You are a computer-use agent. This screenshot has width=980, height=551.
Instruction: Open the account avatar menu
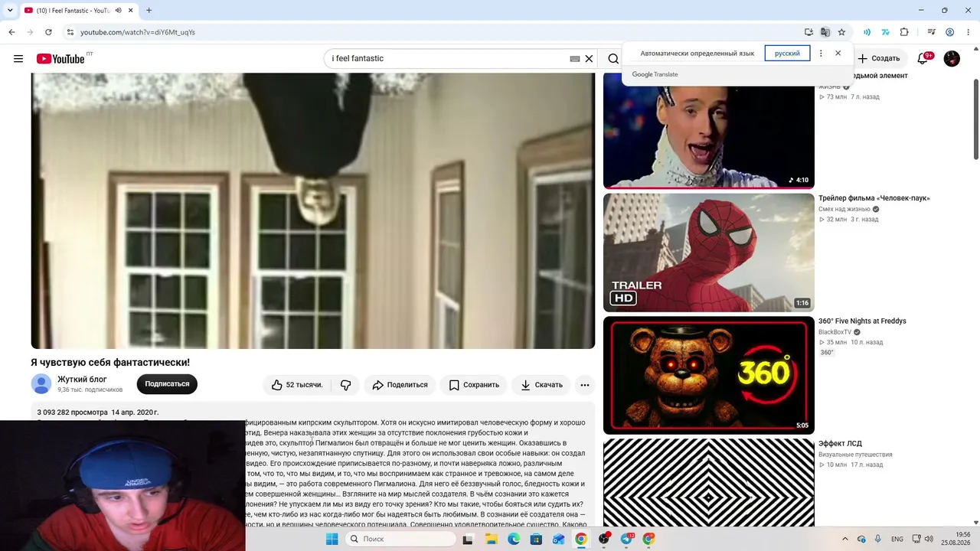click(x=952, y=59)
